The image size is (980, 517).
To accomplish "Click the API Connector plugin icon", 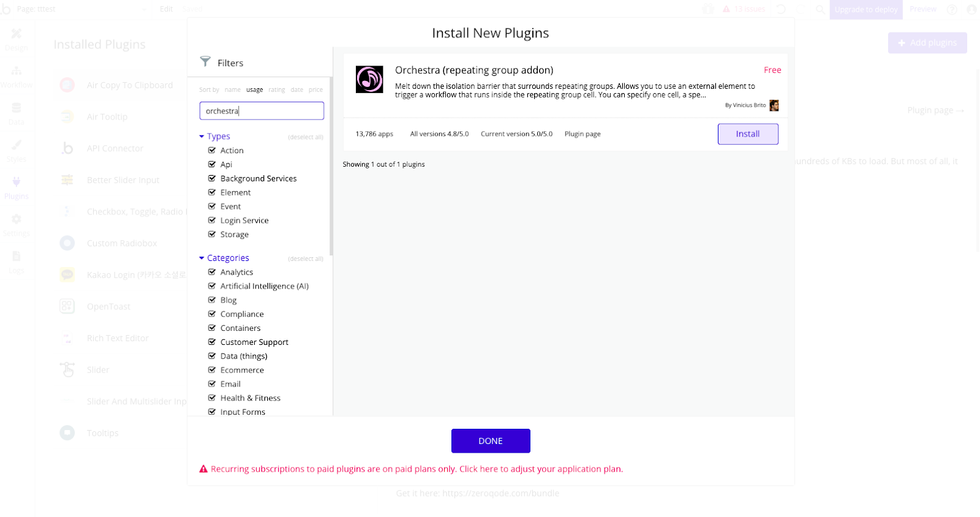I will tap(67, 148).
